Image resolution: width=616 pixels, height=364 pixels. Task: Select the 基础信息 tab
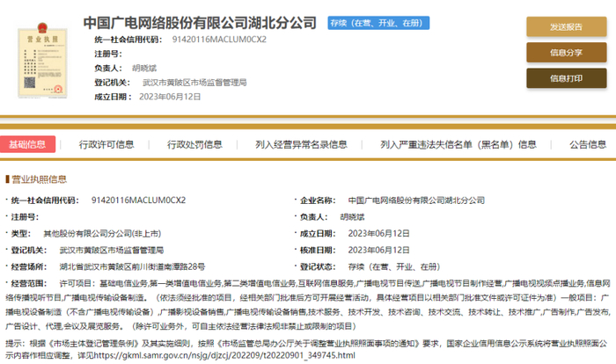27,144
